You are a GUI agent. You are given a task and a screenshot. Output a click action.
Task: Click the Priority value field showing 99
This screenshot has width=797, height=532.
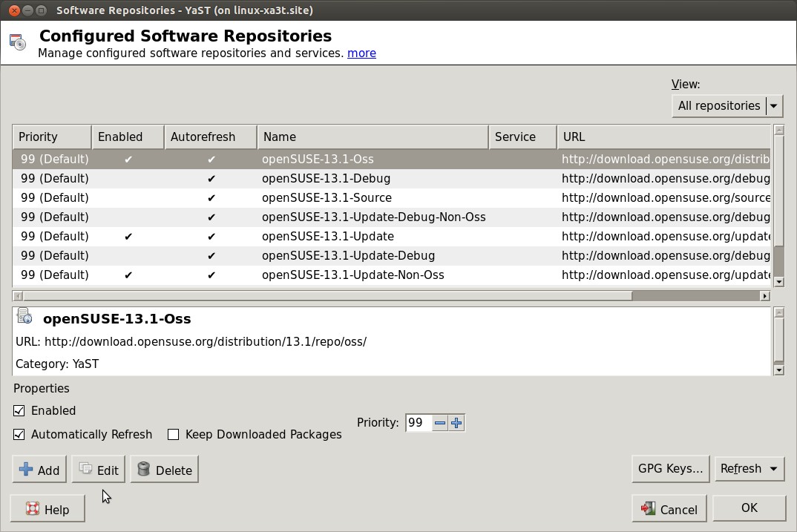point(419,423)
